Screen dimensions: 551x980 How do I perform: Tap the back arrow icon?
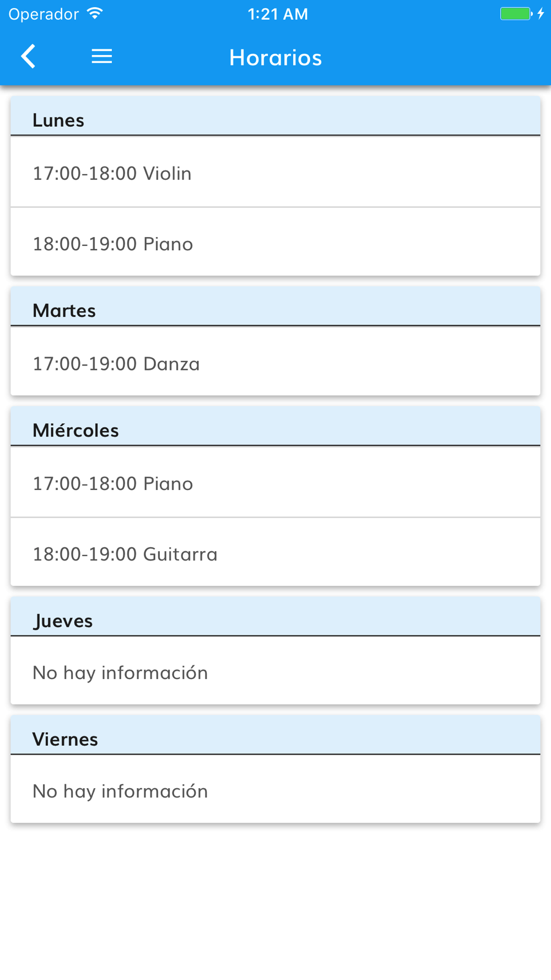[x=29, y=56]
